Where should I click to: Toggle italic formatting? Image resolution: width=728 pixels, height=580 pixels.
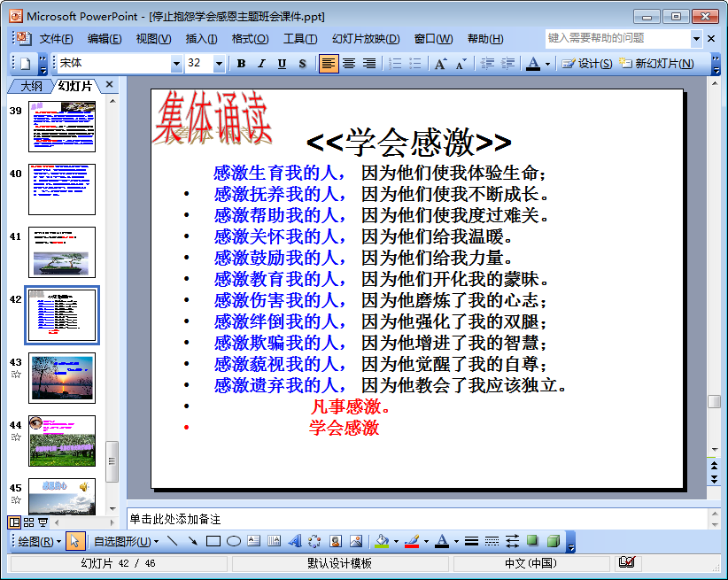pos(261,64)
